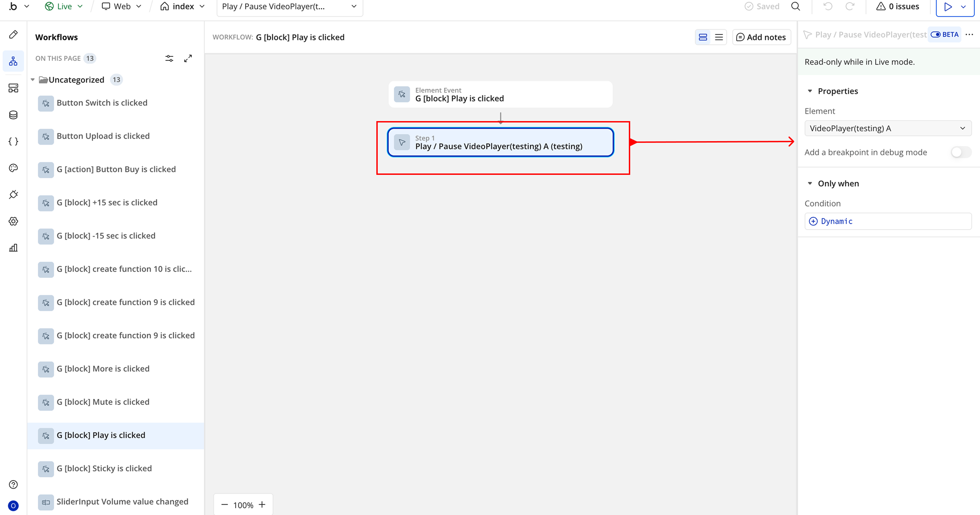Open the Design tab pencil icon

click(x=13, y=35)
